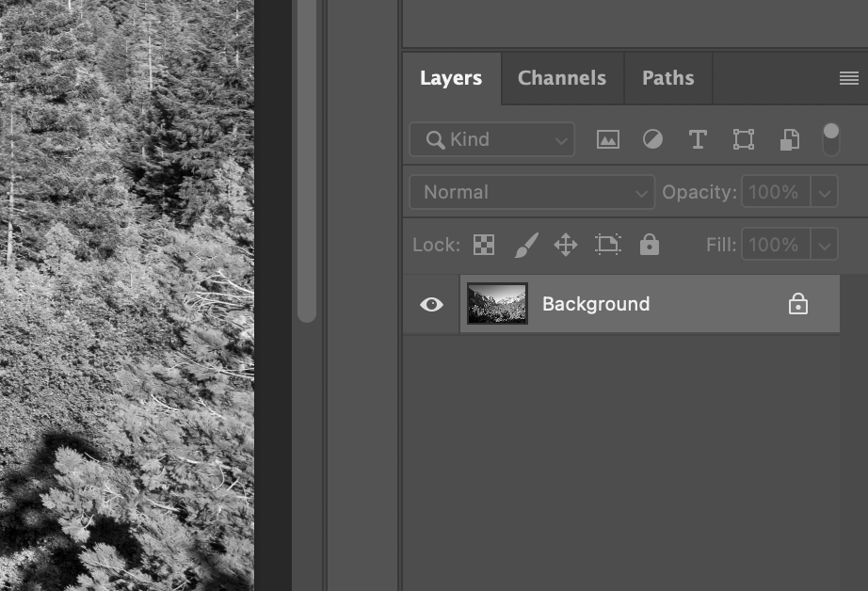Hide the Background layer eye icon

tap(431, 304)
